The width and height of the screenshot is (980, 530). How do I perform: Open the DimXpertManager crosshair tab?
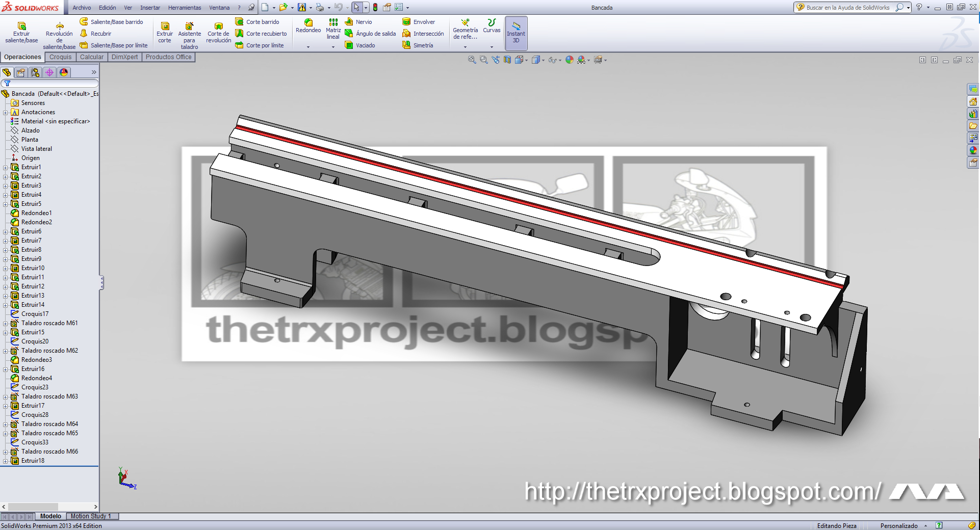tap(49, 72)
